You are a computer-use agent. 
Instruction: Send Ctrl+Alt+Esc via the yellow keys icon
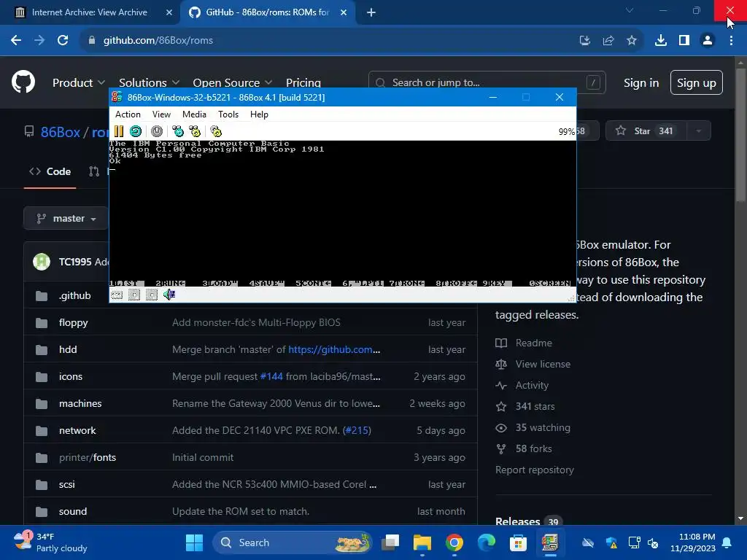(x=195, y=131)
